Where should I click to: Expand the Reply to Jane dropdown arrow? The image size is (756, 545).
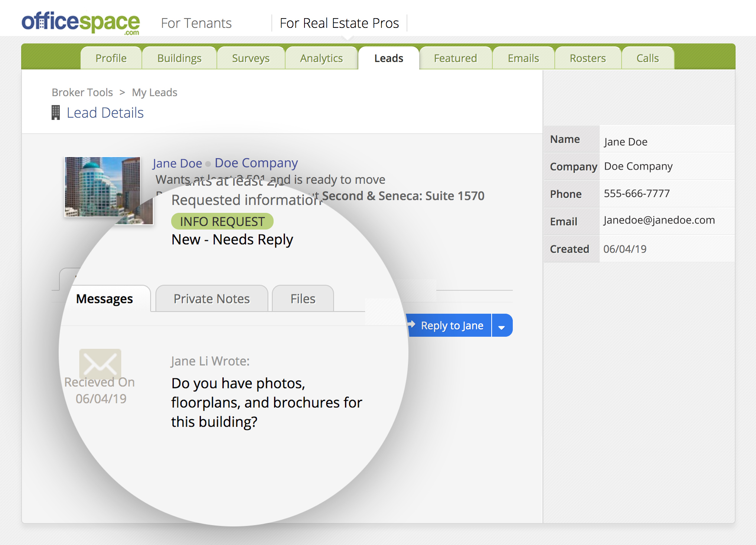tap(502, 325)
